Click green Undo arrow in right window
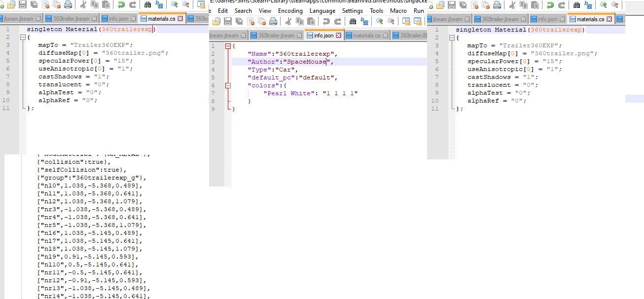Viewport: 644px width, 299px height. pyautogui.click(x=550, y=5)
